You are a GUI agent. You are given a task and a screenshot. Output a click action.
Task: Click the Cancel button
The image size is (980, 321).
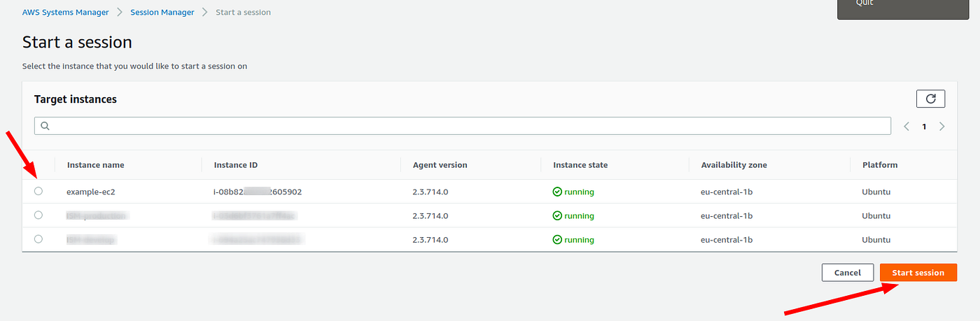847,273
